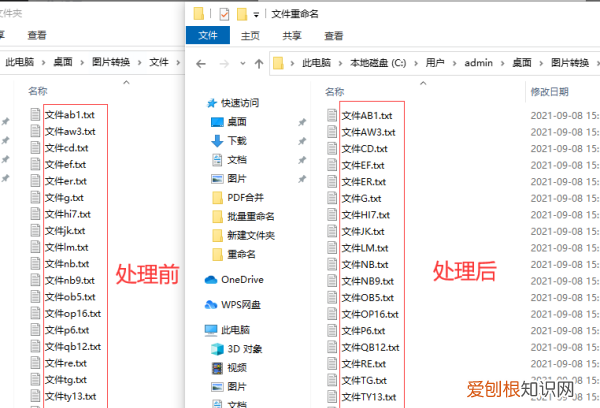Go up one folder level arrow
Screen dimensions: 600x408
259,64
